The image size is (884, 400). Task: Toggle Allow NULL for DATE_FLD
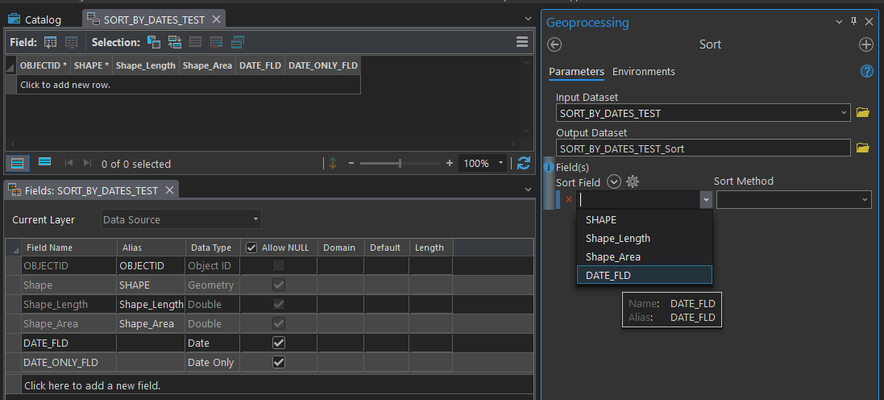279,342
